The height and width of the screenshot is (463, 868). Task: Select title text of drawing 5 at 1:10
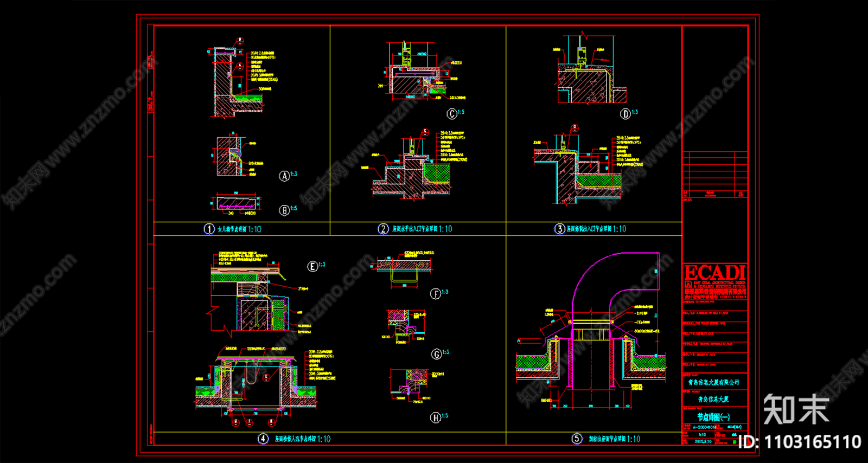(x=615, y=439)
